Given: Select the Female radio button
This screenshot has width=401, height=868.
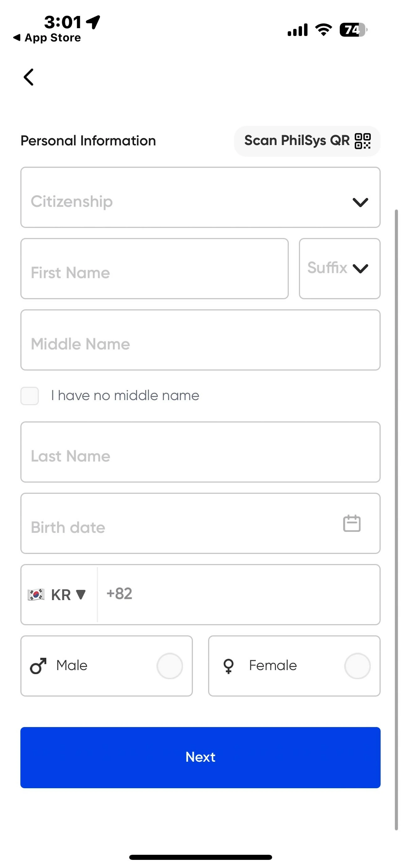Looking at the screenshot, I should (x=357, y=666).
